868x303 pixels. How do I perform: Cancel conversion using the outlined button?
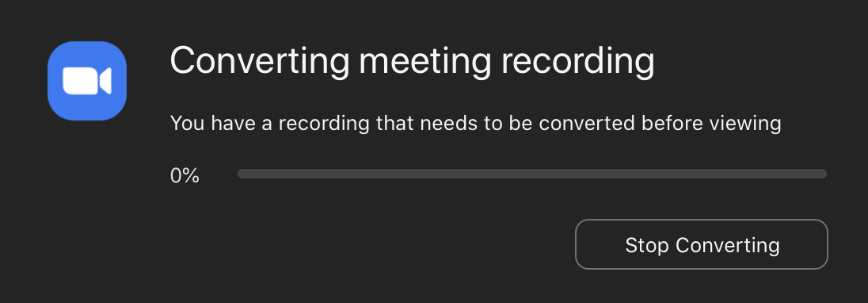tap(702, 244)
